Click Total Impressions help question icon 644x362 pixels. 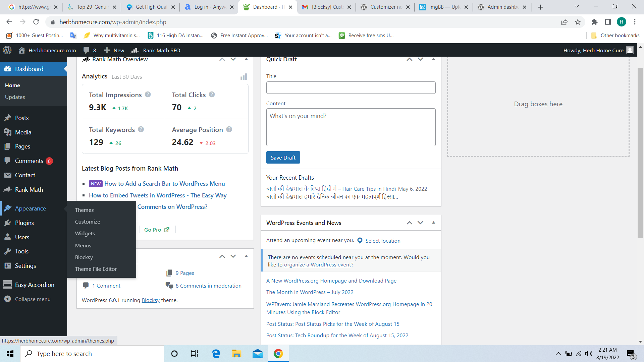click(148, 95)
